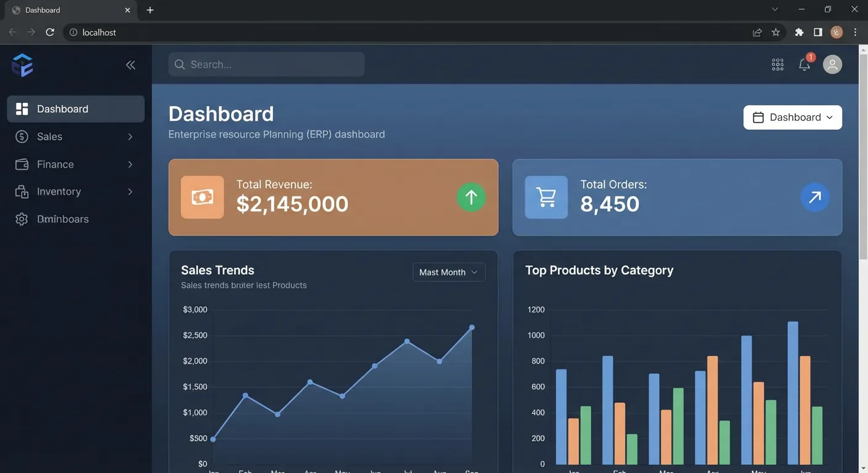This screenshot has height=473, width=868.
Task: Open the apps grid icon
Action: tap(777, 65)
